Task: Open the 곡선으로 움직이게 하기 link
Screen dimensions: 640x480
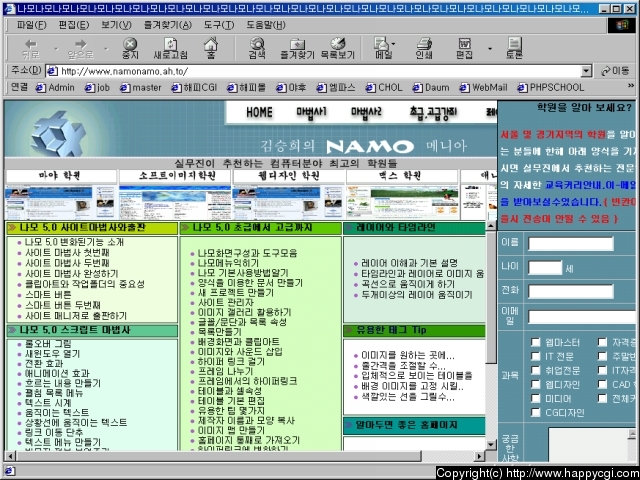Action: (408, 284)
